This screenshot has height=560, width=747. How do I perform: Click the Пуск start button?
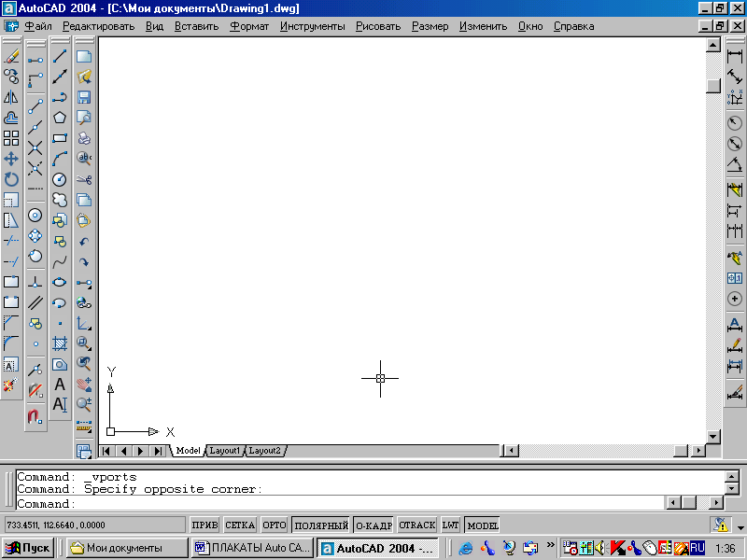click(27, 548)
